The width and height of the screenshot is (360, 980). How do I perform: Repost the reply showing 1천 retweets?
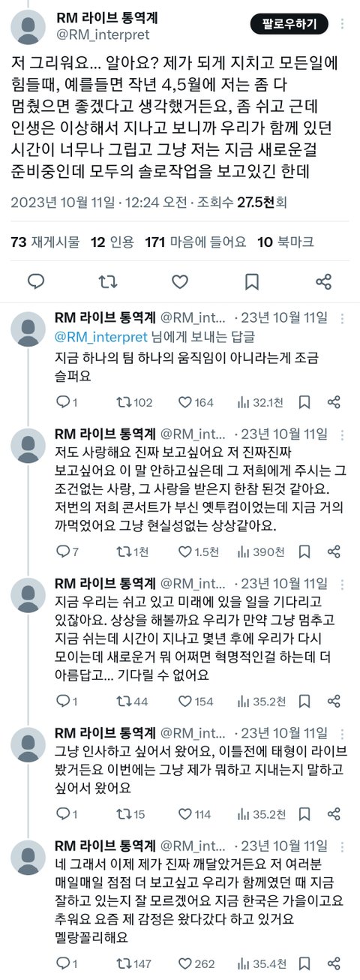pyautogui.click(x=133, y=552)
